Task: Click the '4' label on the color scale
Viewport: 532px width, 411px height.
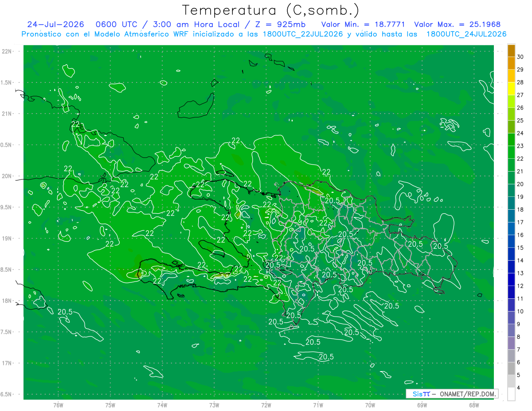Action: click(x=519, y=388)
